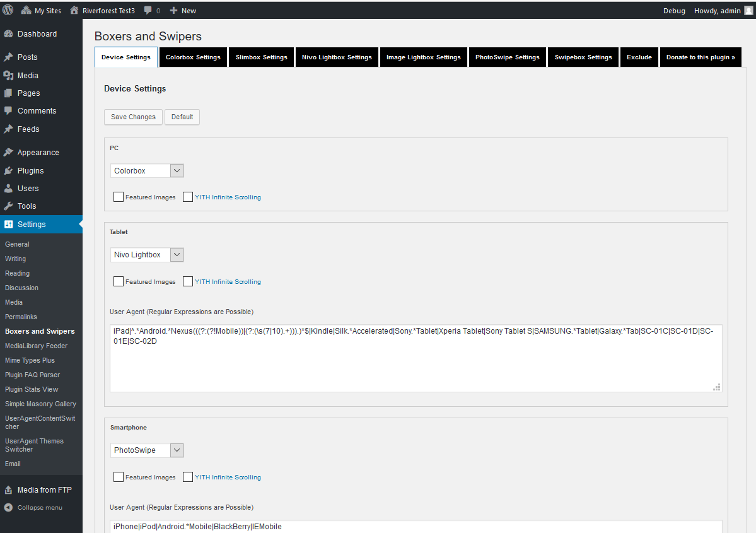Click the Tools wrench icon
This screenshot has height=533, width=756.
8,206
